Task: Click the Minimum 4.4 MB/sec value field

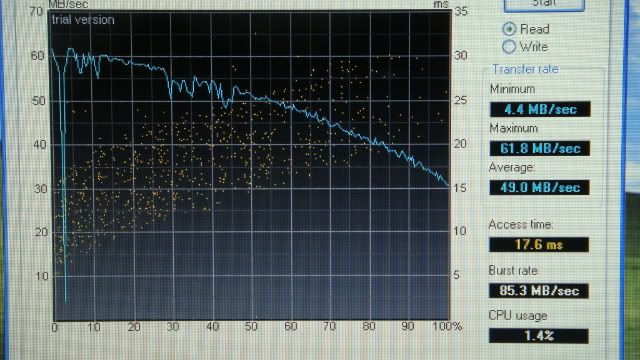Action: pyautogui.click(x=540, y=109)
